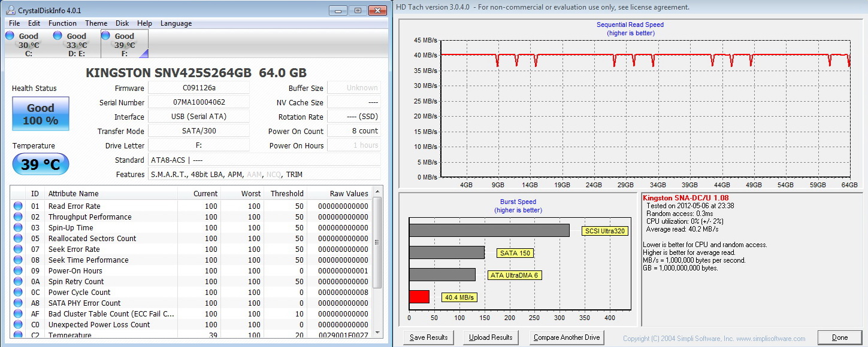The width and height of the screenshot is (868, 347).
Task: Select the Reallocated Sectors Count row
Action: (x=191, y=239)
